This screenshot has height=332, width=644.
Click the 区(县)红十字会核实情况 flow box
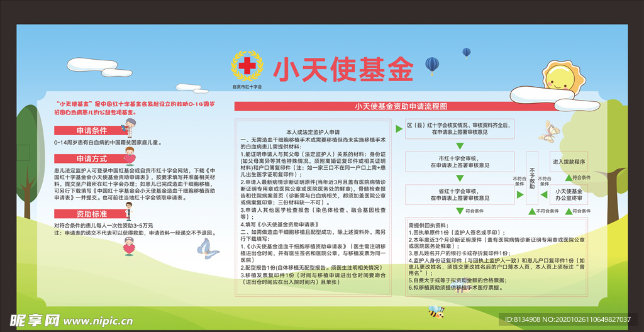tap(460, 129)
